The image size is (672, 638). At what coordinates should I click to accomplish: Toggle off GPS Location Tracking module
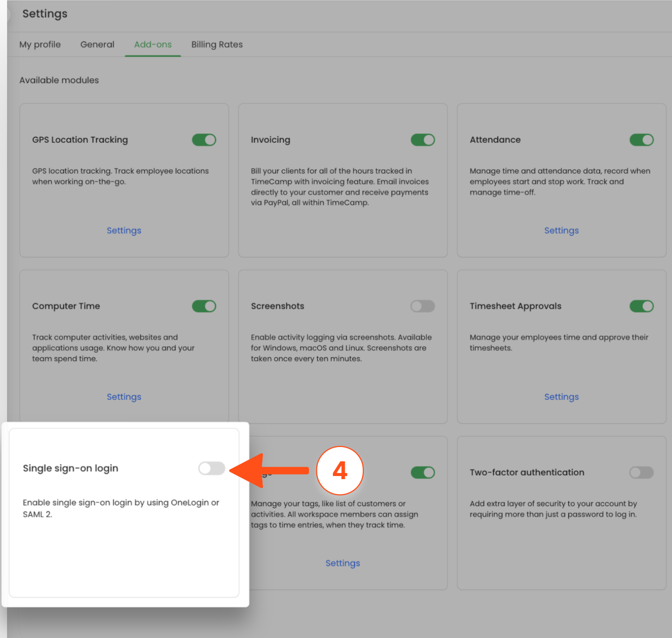click(x=204, y=140)
